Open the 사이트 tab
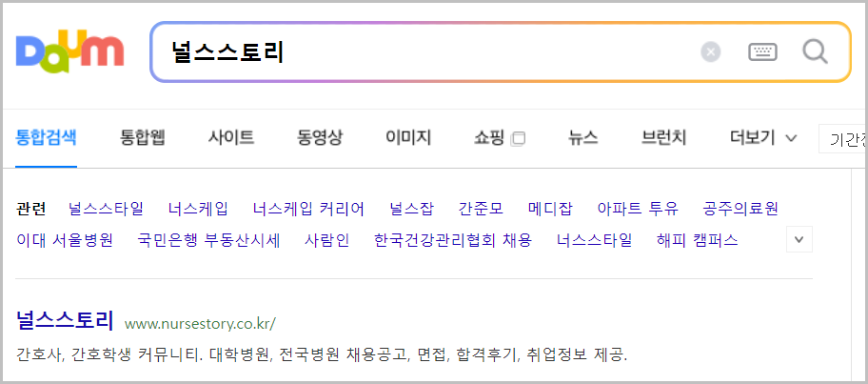 (x=231, y=137)
